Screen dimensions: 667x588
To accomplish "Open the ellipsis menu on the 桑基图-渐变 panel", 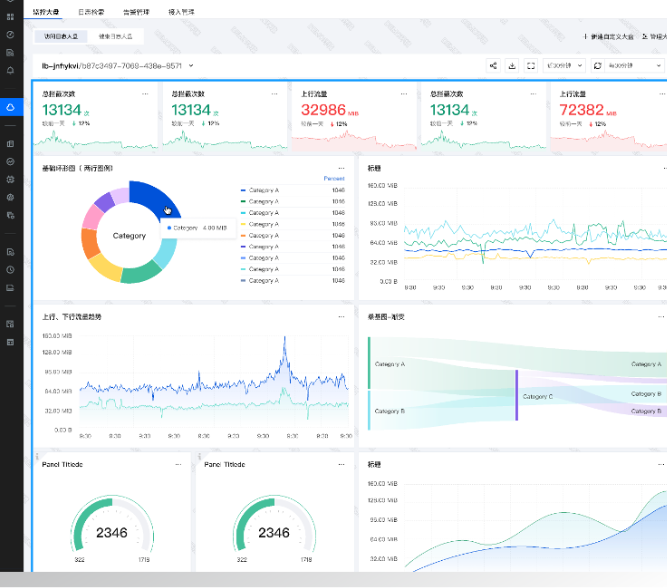I will (x=661, y=317).
